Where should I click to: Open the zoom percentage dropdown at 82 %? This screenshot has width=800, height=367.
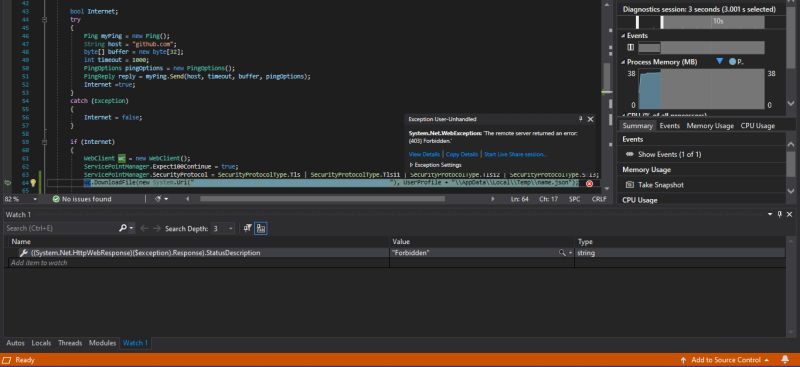pyautogui.click(x=35, y=199)
